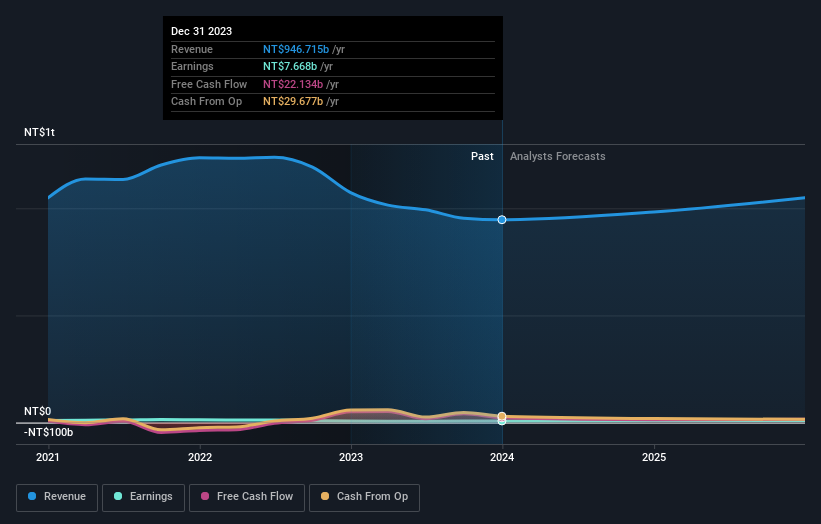Click the Cash From Op label in tooltip

pyautogui.click(x=206, y=102)
